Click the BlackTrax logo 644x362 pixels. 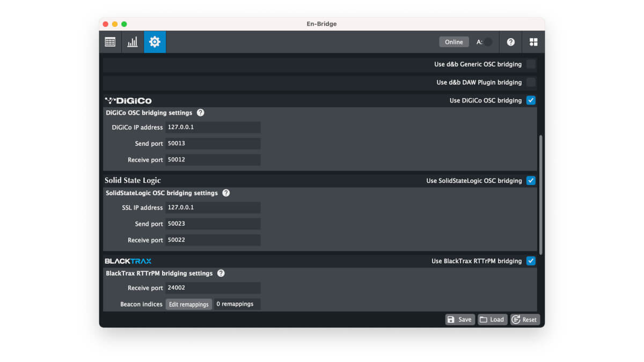pos(128,261)
